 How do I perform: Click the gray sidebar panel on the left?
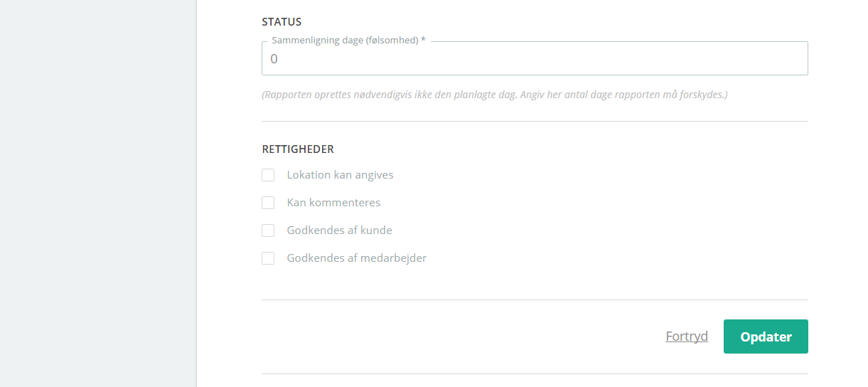tap(98, 193)
